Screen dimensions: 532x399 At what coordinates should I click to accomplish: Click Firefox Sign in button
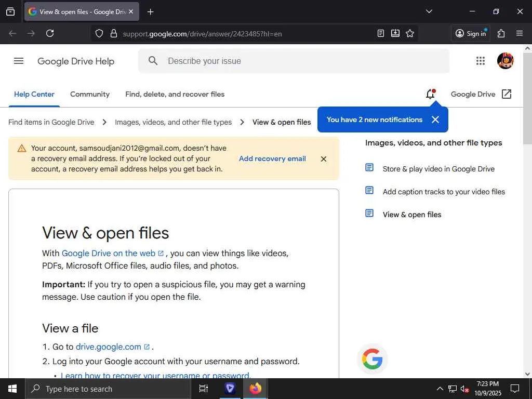pos(471,33)
